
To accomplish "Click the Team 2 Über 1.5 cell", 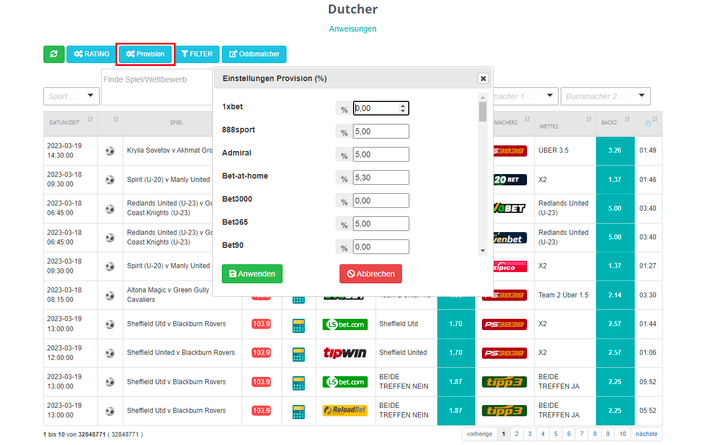I will click(x=565, y=295).
